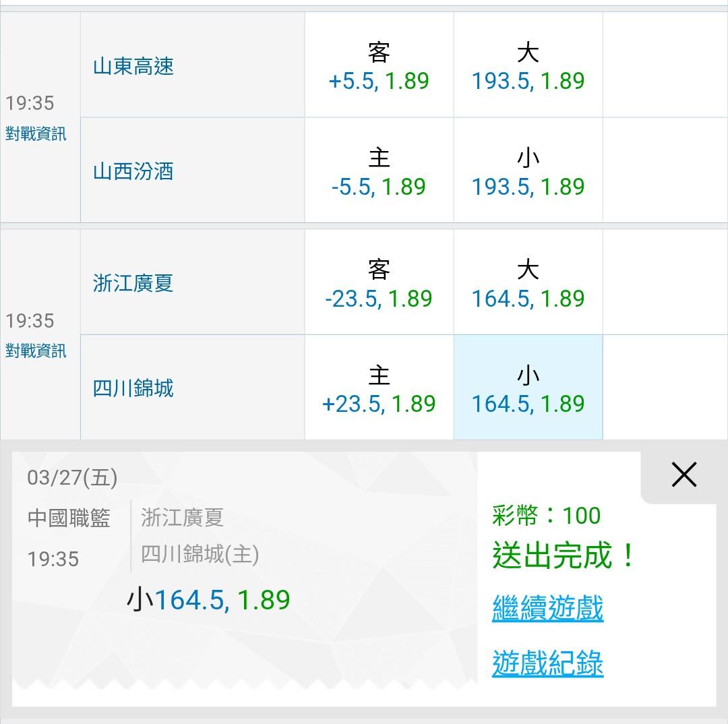Image resolution: width=728 pixels, height=724 pixels.
Task: Click the 送出完成 confirmation message
Action: (x=564, y=556)
